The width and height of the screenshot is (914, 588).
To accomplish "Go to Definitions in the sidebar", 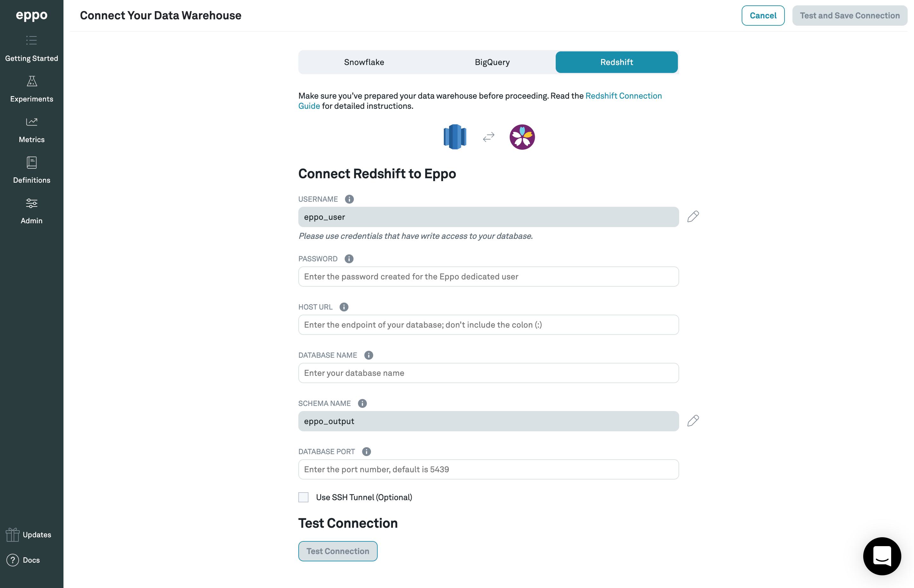I will coord(31,170).
